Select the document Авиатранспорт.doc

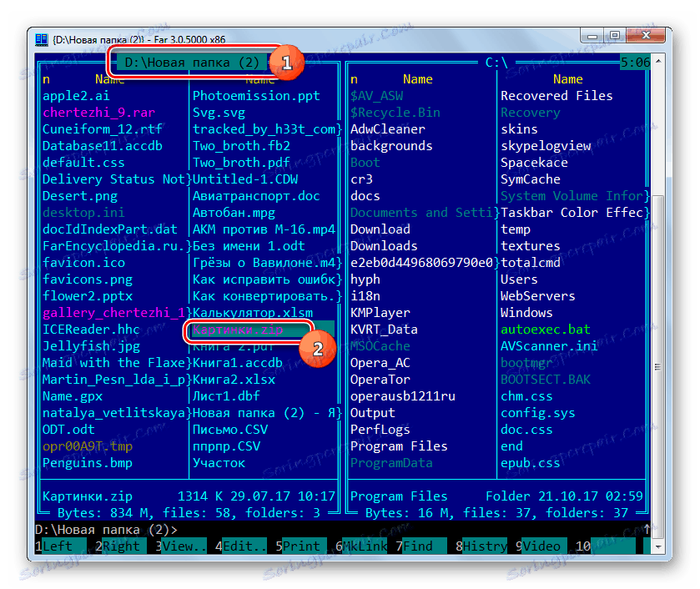coord(256,196)
